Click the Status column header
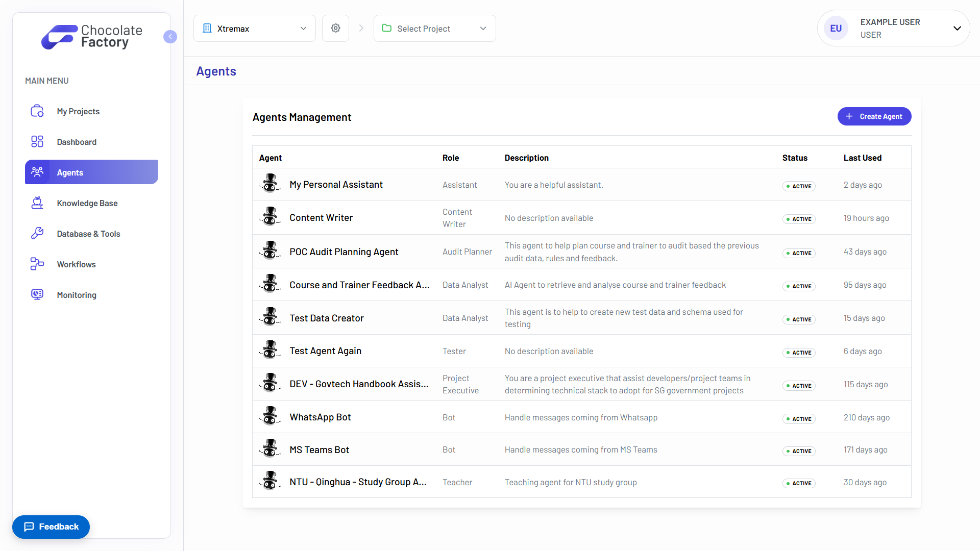 pos(795,158)
